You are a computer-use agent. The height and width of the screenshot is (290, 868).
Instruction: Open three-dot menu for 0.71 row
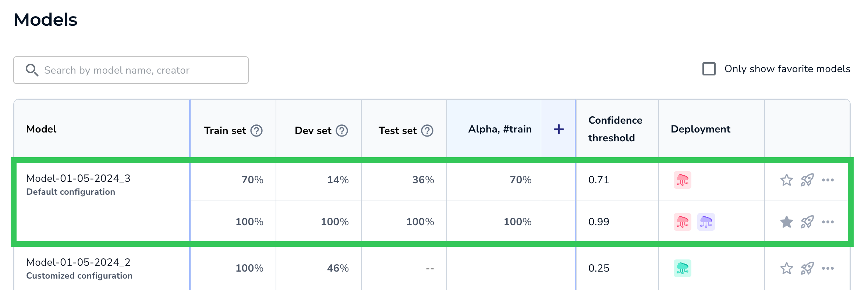click(828, 180)
